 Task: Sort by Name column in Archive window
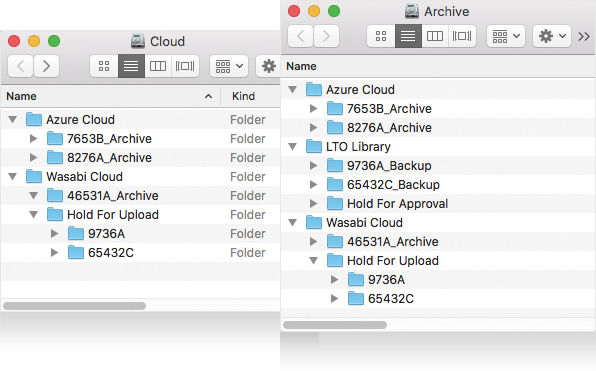pyautogui.click(x=438, y=66)
